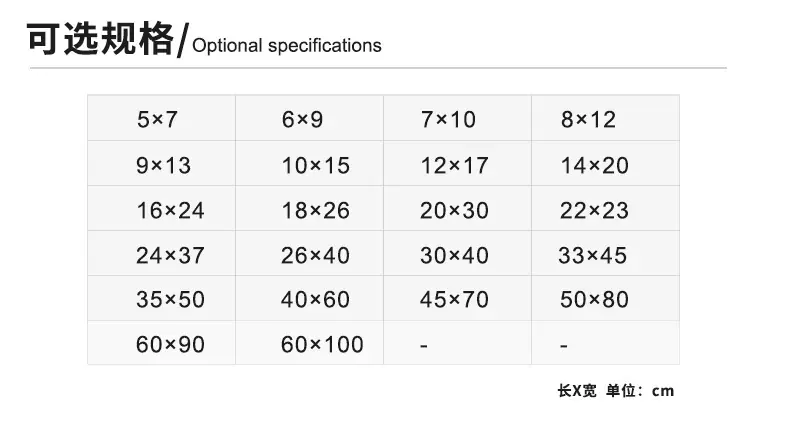Click the 7×10 specification cell
The height and width of the screenshot is (438, 790).
[457, 118]
